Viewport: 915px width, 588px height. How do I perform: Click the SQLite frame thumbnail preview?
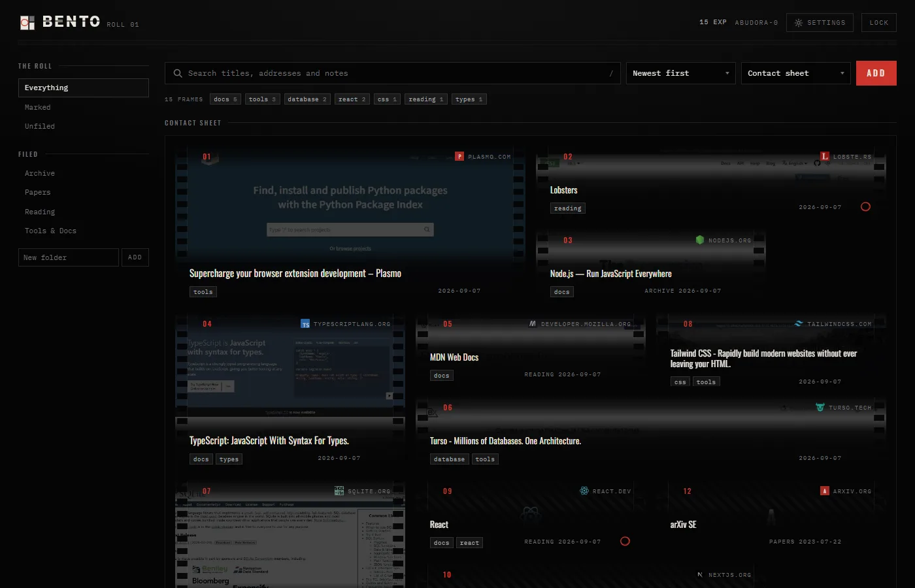(290, 535)
